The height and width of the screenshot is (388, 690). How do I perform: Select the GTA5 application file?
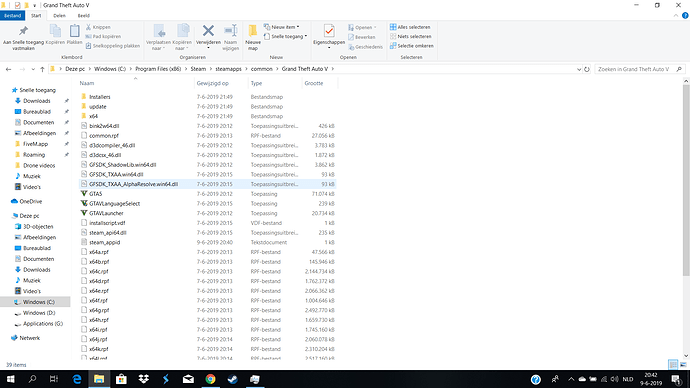point(95,194)
